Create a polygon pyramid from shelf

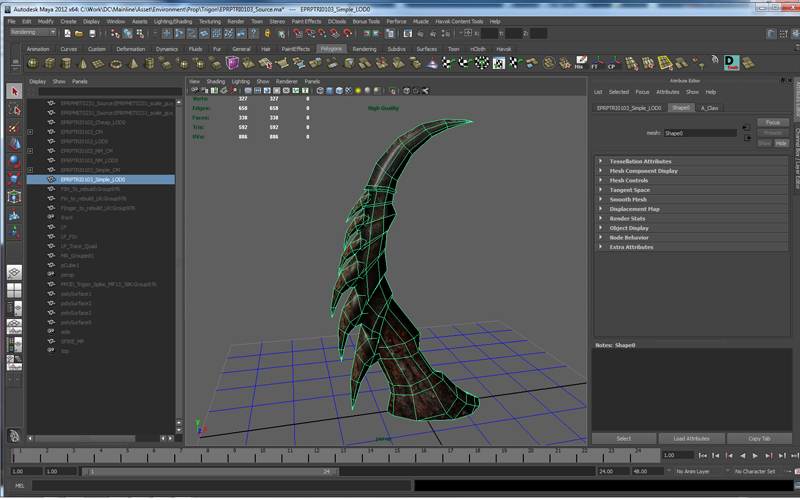133,63
